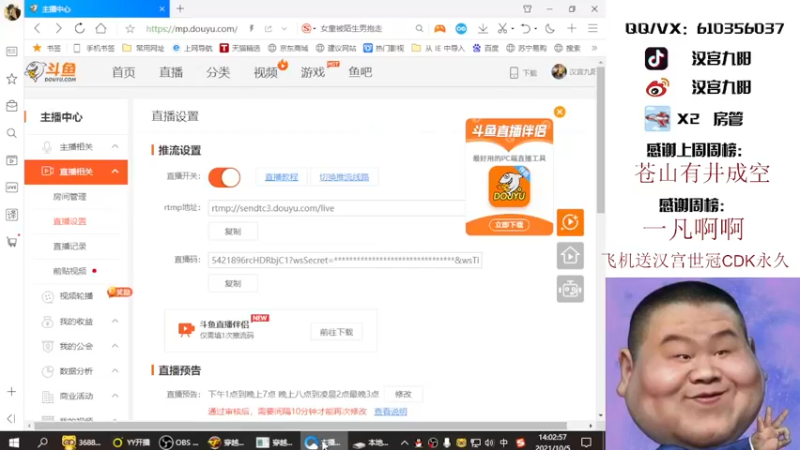Click the browser back arrow

(x=37, y=29)
